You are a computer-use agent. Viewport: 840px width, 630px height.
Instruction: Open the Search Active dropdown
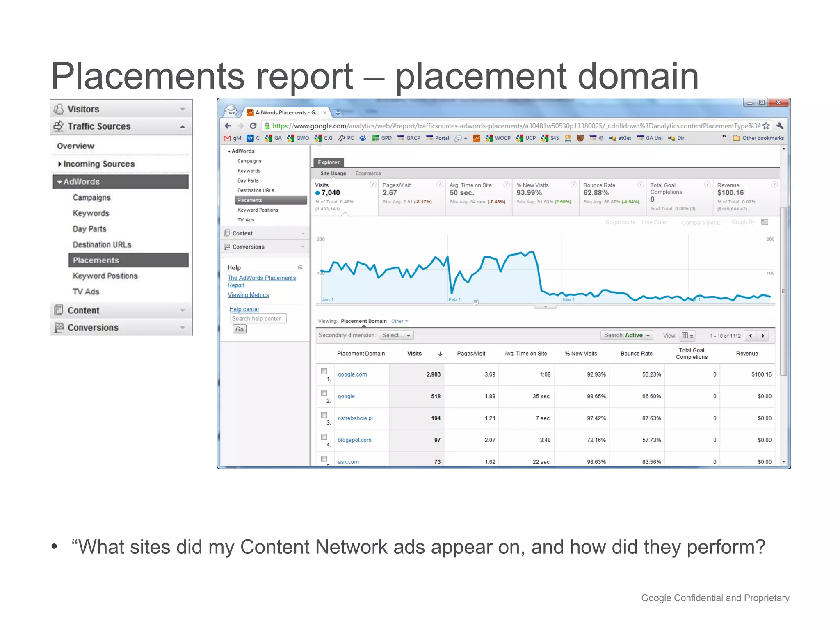tap(626, 335)
